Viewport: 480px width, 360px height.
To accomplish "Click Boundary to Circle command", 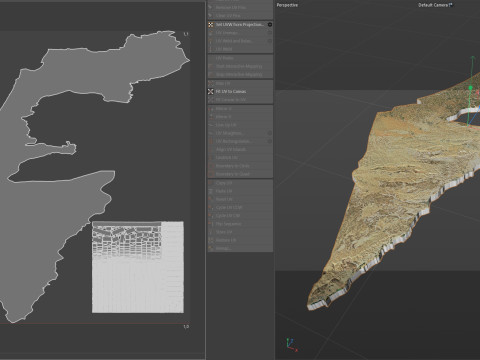I will point(240,166).
